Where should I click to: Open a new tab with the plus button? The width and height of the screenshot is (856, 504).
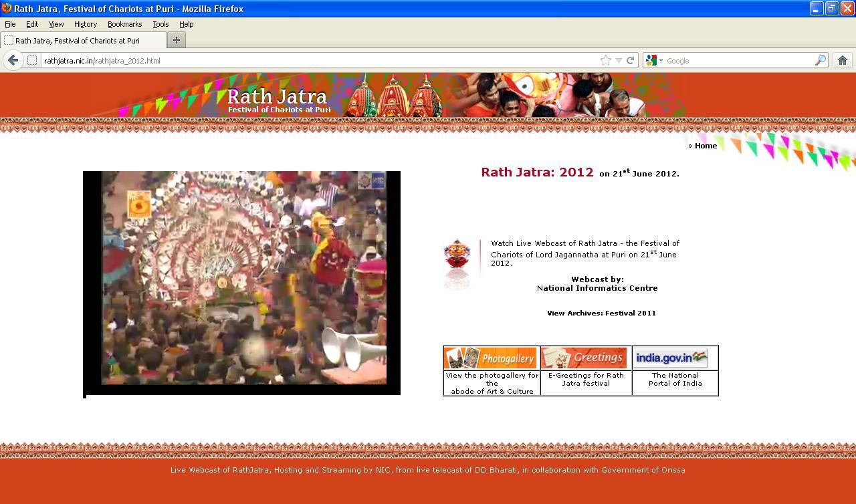(x=177, y=40)
